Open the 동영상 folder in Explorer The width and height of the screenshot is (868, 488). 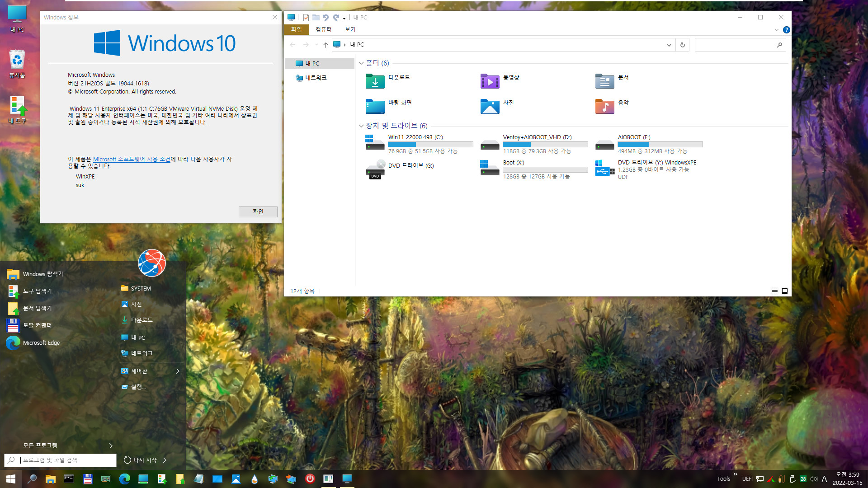pos(500,81)
